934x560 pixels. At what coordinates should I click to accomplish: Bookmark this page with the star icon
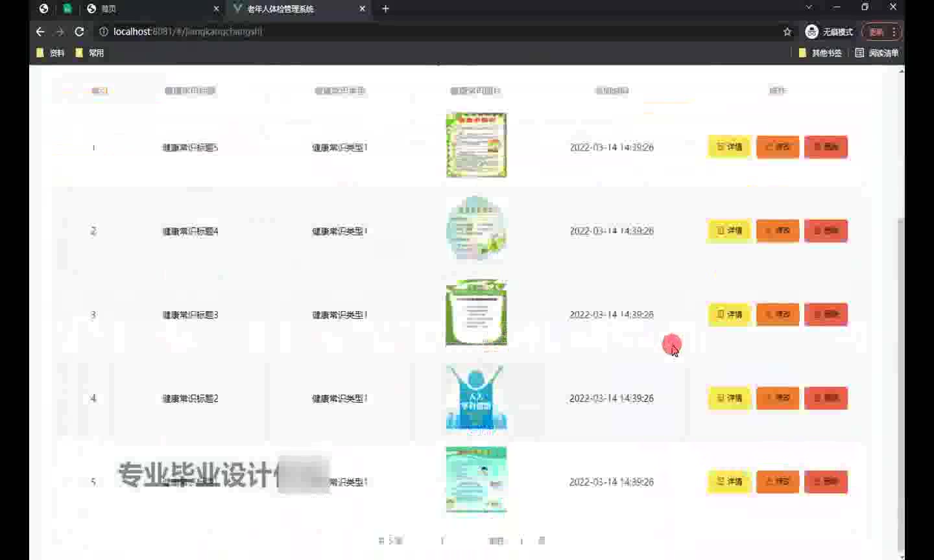(787, 32)
